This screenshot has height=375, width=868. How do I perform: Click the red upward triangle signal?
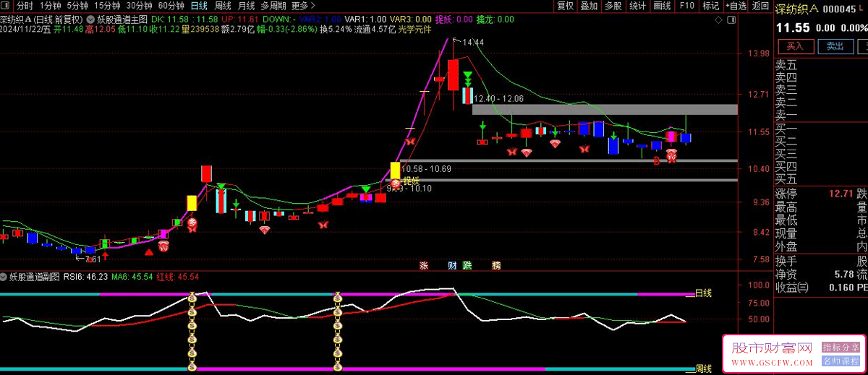coord(148,251)
